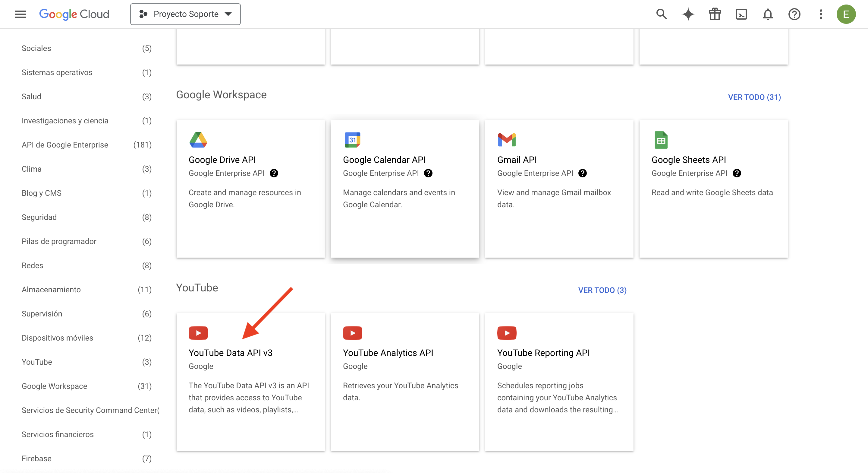868x473 pixels.
Task: Open the hamburger navigation menu
Action: coord(20,14)
